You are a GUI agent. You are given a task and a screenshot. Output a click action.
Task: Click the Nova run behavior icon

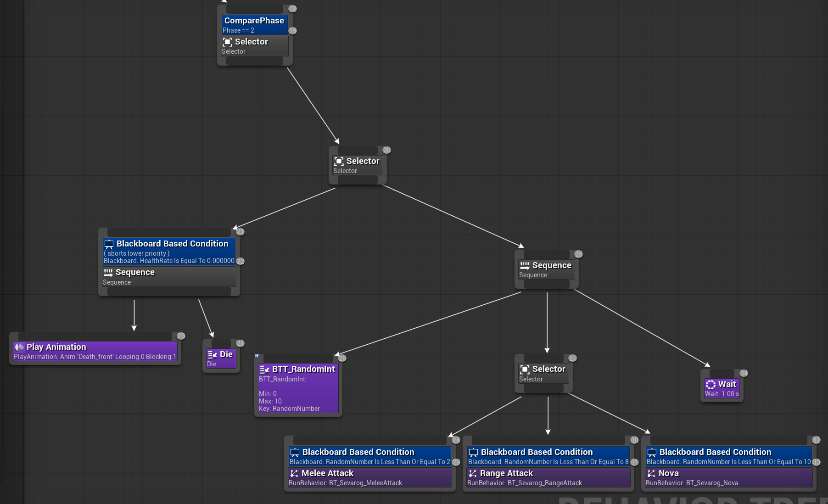tap(651, 474)
